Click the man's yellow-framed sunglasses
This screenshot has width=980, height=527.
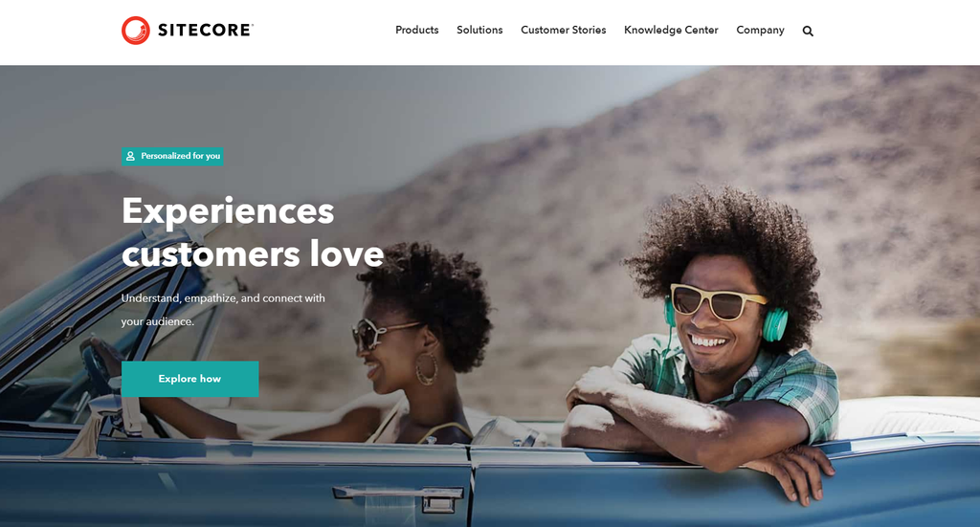(x=719, y=301)
